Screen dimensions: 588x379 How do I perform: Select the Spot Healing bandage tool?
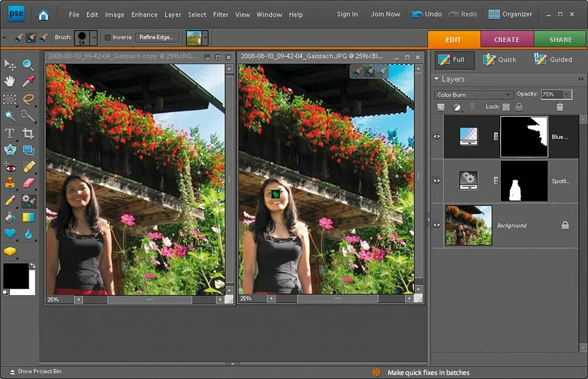click(x=28, y=167)
